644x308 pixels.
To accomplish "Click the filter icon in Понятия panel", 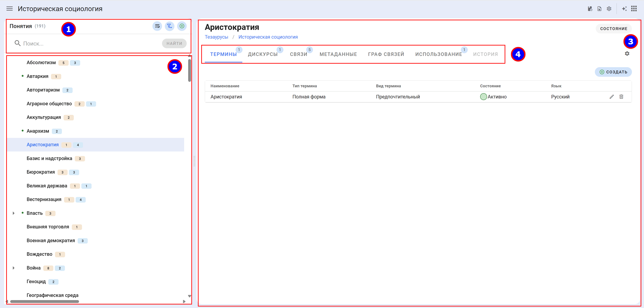I will pyautogui.click(x=170, y=26).
